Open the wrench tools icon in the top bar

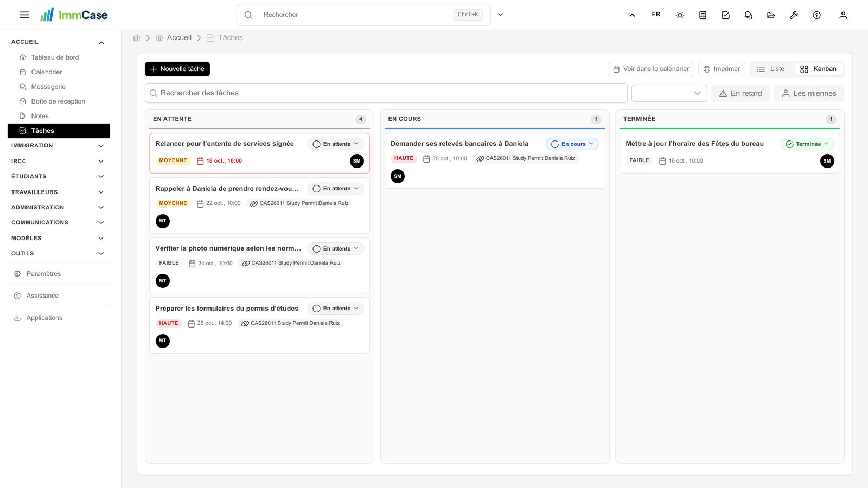pyautogui.click(x=794, y=15)
